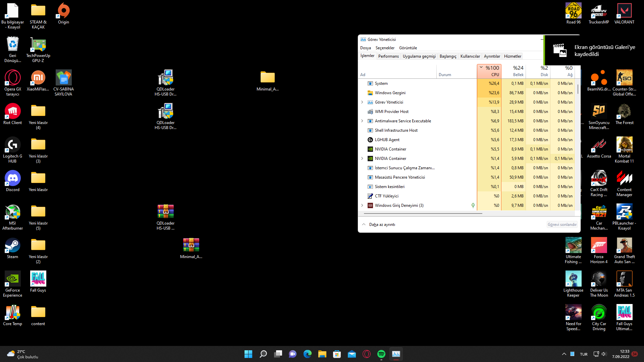Select the Road 96 game icon
This screenshot has width=644, height=362.
pos(574,14)
